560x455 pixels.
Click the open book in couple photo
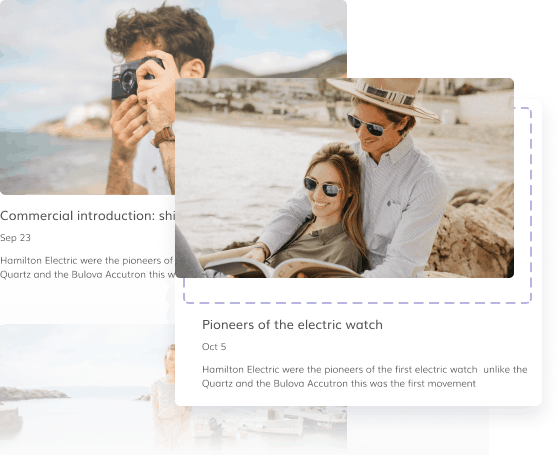[282, 268]
